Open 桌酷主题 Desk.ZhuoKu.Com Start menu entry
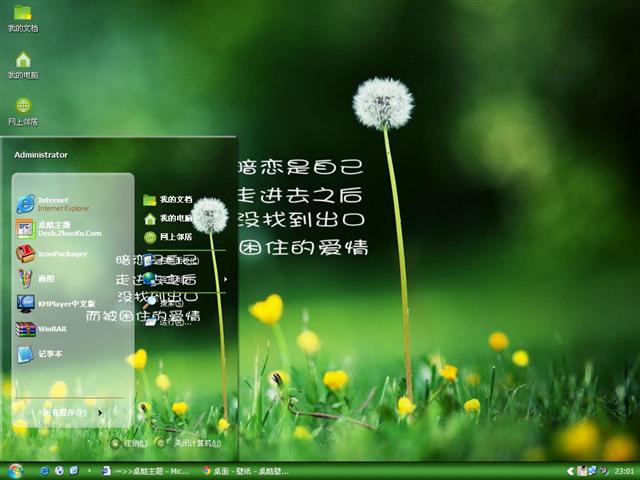 [x=58, y=229]
